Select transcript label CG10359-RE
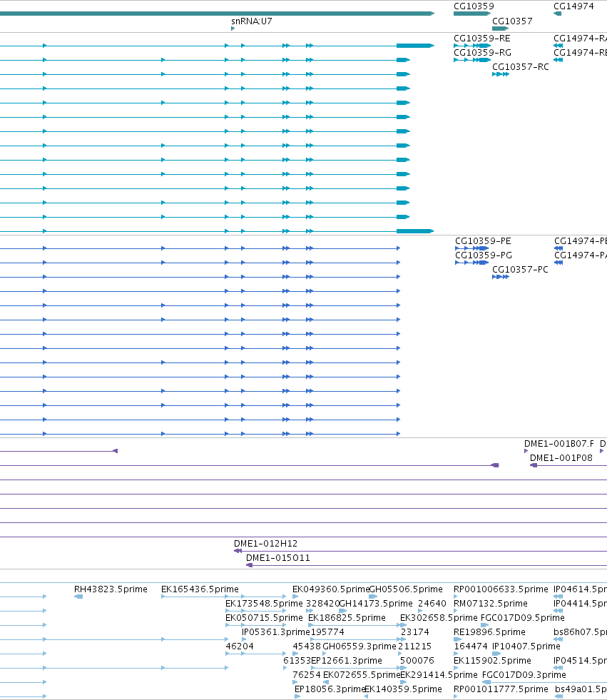Screen dimensions: 607x700 point(481,39)
